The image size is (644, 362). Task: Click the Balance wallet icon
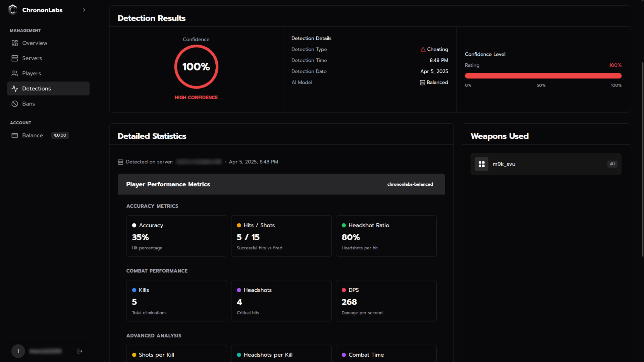pyautogui.click(x=15, y=135)
